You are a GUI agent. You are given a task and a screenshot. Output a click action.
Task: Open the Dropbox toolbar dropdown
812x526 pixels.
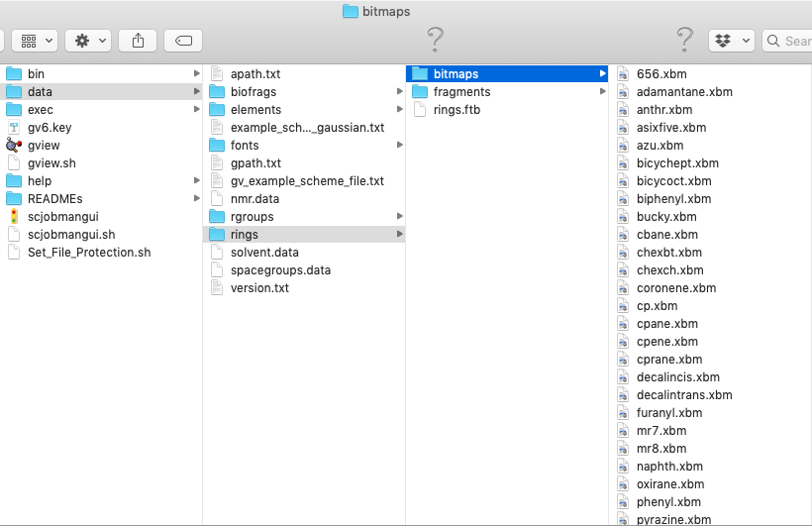tap(732, 41)
